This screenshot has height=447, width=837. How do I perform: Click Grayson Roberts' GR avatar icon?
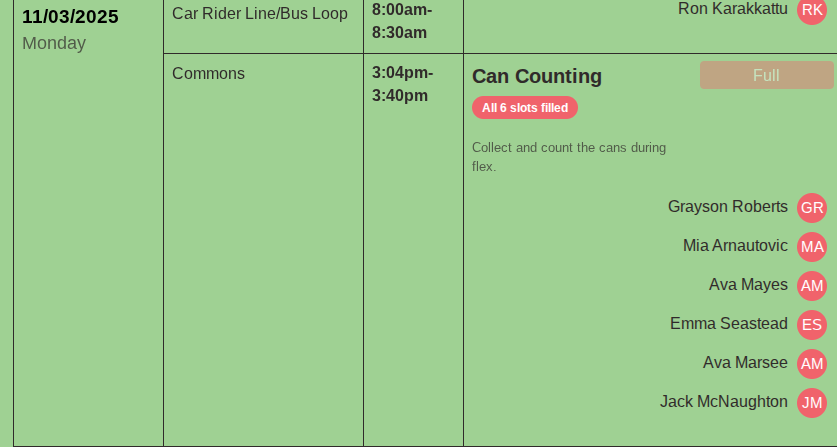pyautogui.click(x=812, y=208)
